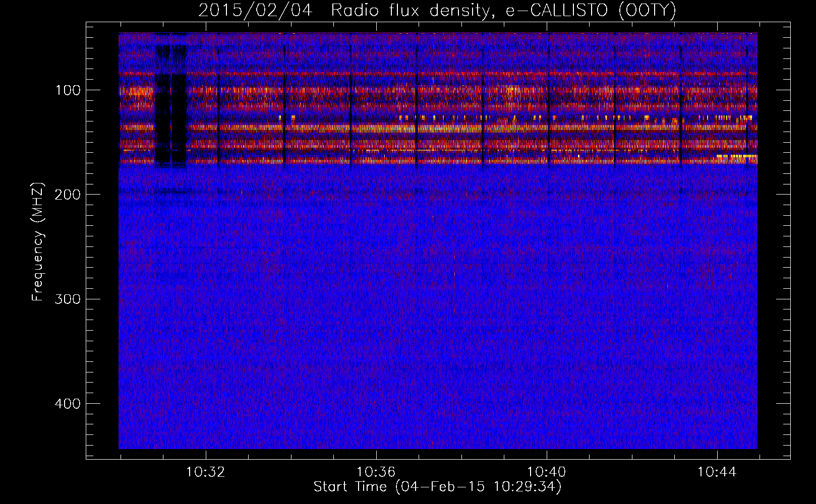This screenshot has height=504, width=816.
Task: Click the 200 frequency tick label
Action: pos(68,195)
